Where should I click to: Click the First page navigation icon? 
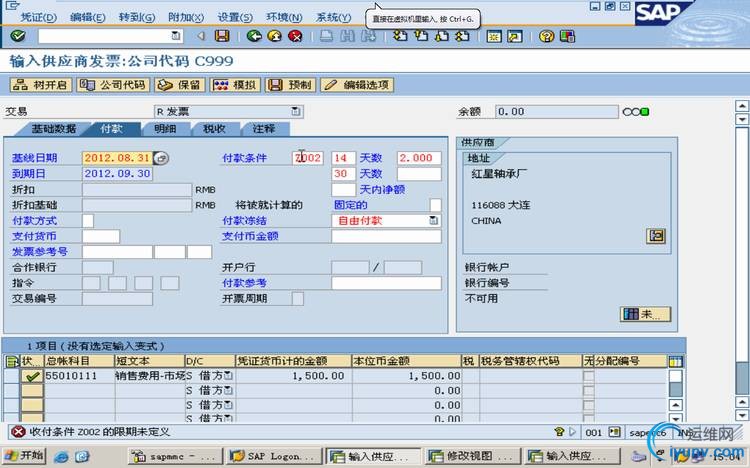click(400, 36)
